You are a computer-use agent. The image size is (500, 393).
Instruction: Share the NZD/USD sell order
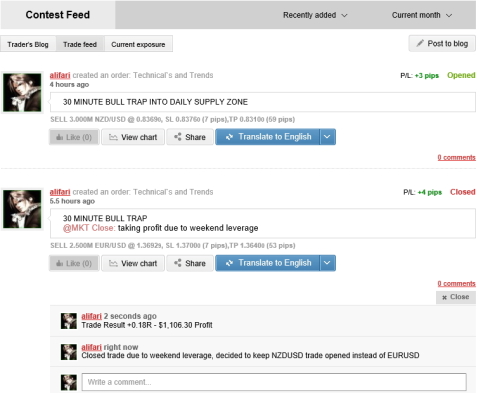(x=190, y=137)
